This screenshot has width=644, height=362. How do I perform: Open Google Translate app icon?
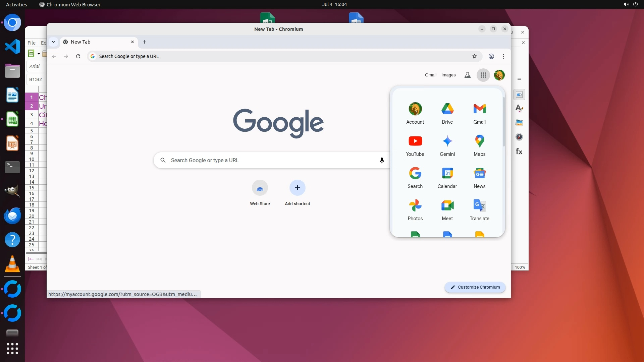[x=479, y=209]
